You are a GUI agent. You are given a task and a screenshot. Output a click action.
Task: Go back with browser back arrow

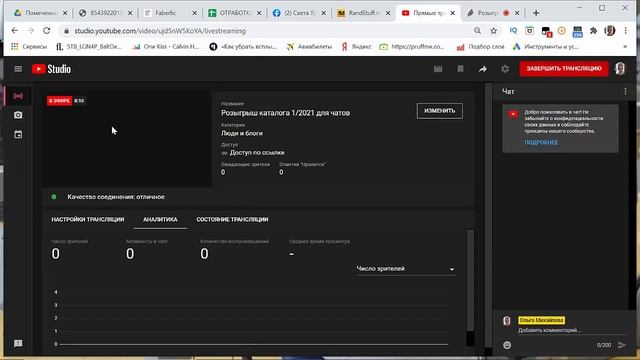tap(15, 31)
